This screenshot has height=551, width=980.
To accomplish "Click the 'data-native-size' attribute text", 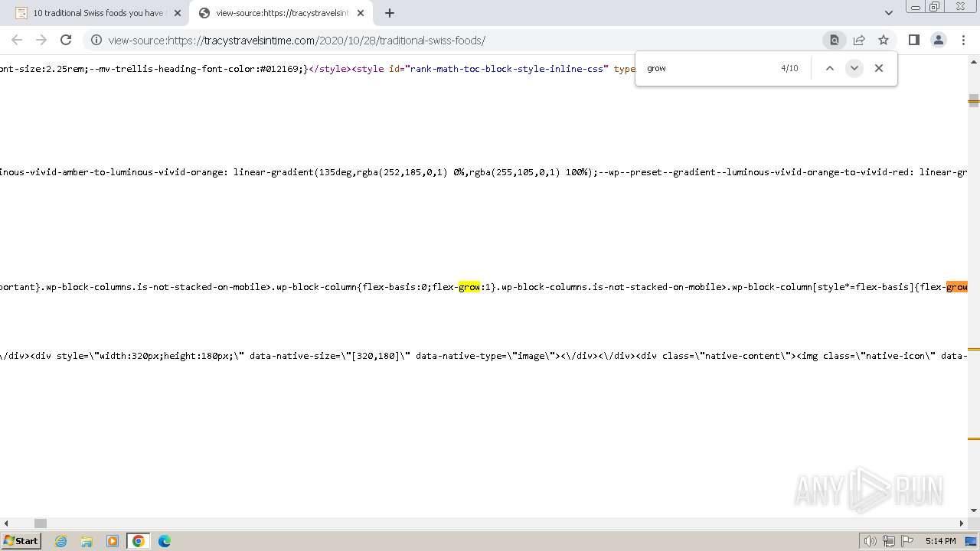I will point(292,356).
